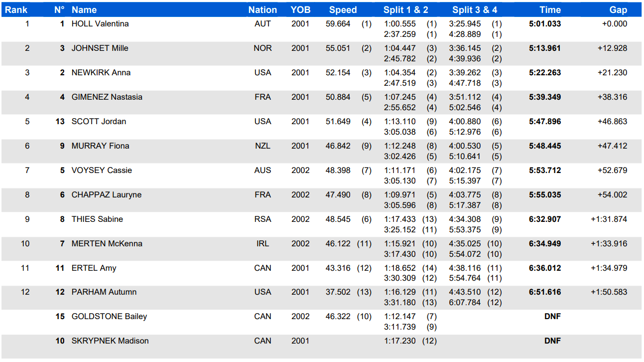Viewport: 644px width, 362px height.
Task: Click rider name JOHNSET Mille
Action: (100, 48)
